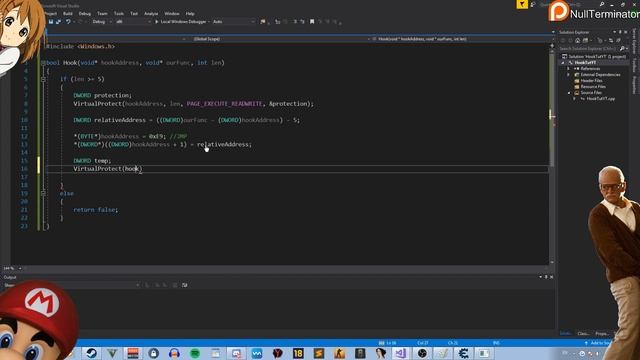The width and height of the screenshot is (640, 360).
Task: Click the bookmark toolbar icon
Action: [x=312, y=22]
